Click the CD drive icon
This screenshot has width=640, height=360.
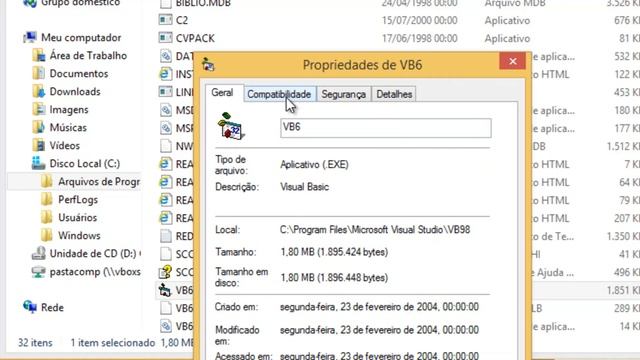[39, 253]
